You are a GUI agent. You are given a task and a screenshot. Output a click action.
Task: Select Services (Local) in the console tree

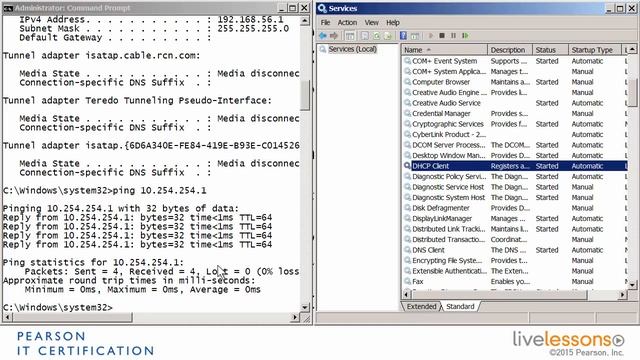[x=353, y=49]
